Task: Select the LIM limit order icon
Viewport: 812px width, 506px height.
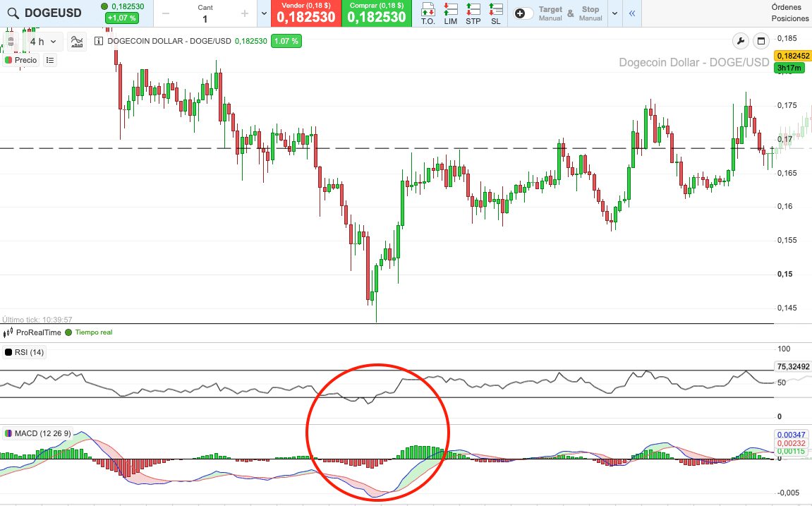Action: pyautogui.click(x=450, y=13)
